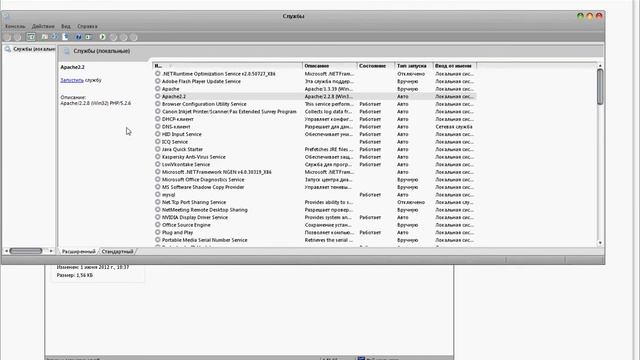This screenshot has height=360, width=640.
Task: Select Microsoft Office Diagnostics Service row
Action: [x=315, y=179]
